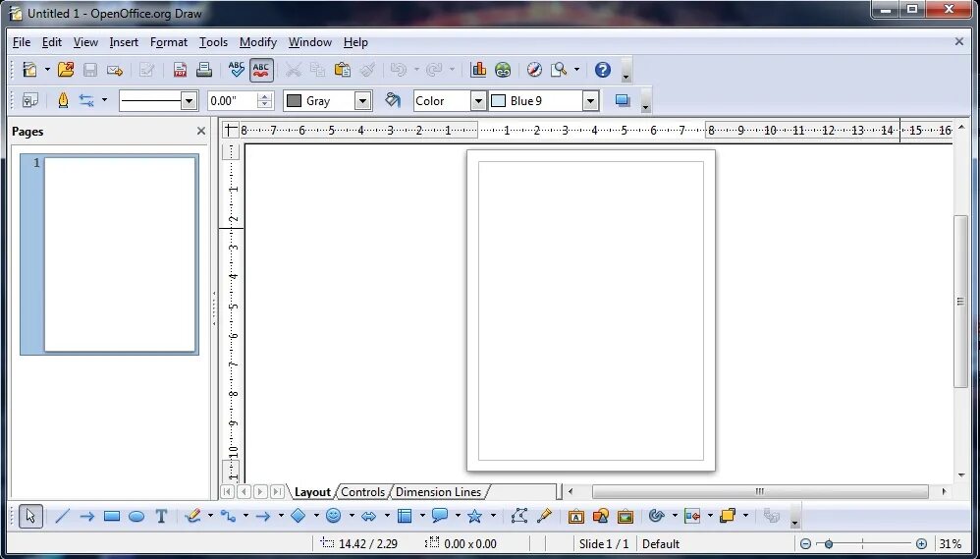Open a file with Open icon
980x559 pixels.
[x=66, y=70]
